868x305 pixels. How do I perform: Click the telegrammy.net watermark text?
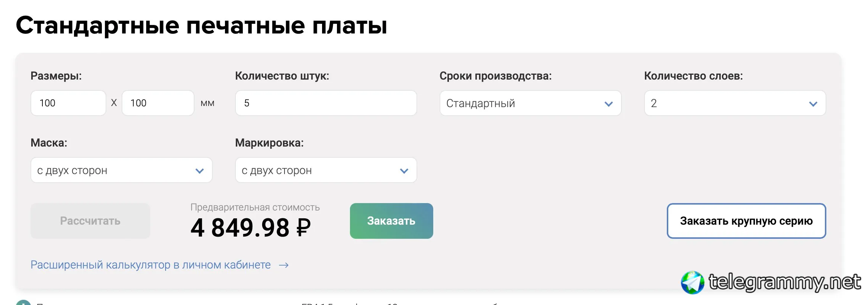[x=784, y=282]
